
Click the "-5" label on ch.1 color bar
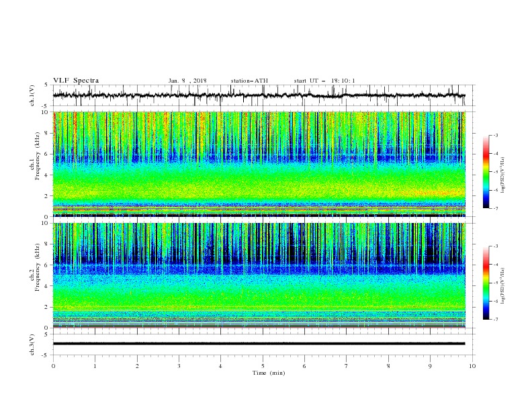[x=495, y=172]
